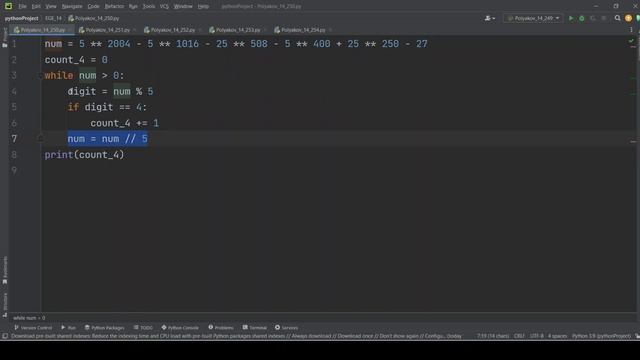Open the Bookmarks sidebar tool window
The height and width of the screenshot is (360, 640).
coord(4,270)
